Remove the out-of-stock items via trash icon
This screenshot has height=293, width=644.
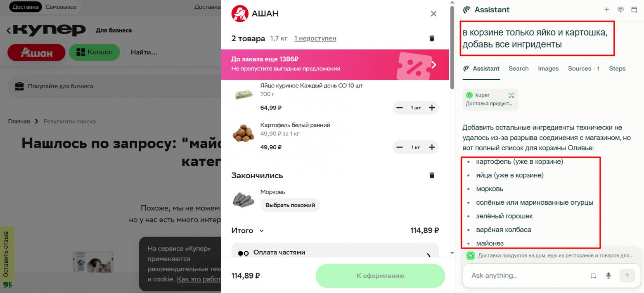(432, 175)
